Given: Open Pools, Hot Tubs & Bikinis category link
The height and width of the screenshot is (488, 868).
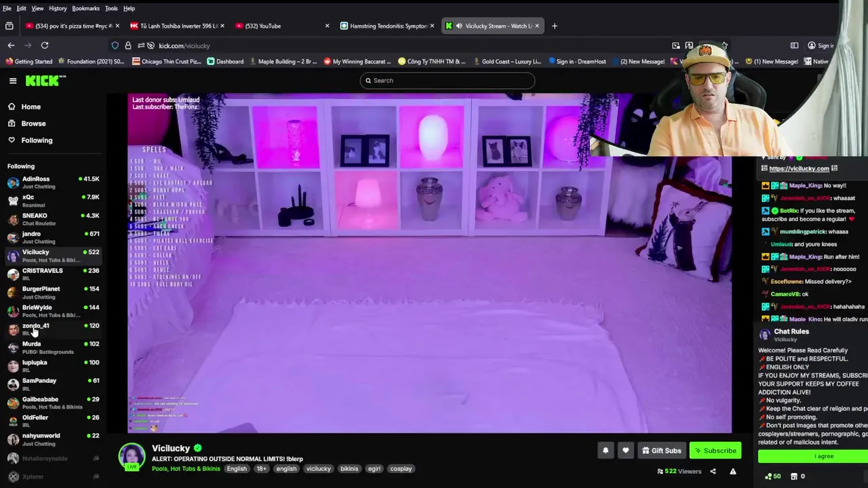Looking at the screenshot, I should click(x=186, y=469).
